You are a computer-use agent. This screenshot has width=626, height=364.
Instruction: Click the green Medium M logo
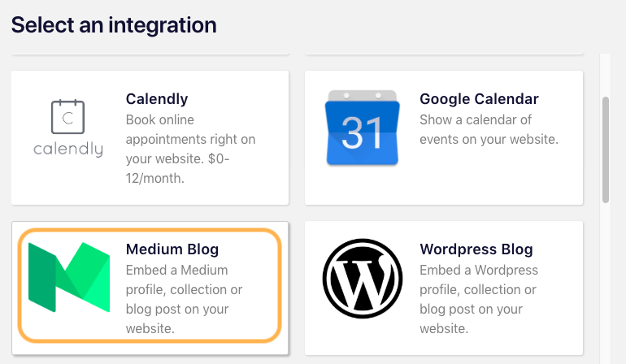point(69,277)
